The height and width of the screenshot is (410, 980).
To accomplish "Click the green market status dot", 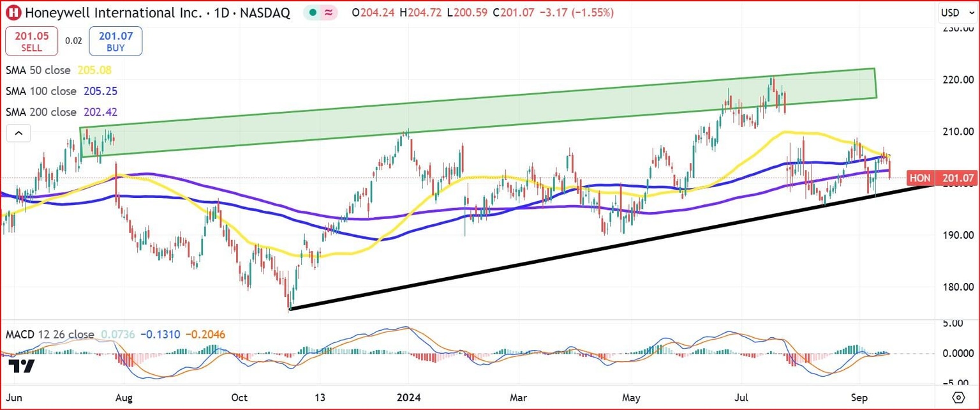I will [311, 12].
